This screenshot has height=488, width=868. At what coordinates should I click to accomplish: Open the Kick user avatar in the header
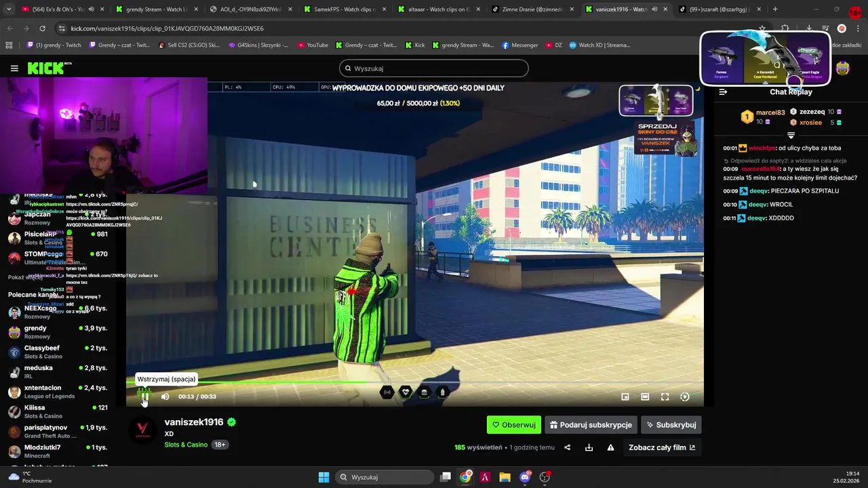click(843, 68)
